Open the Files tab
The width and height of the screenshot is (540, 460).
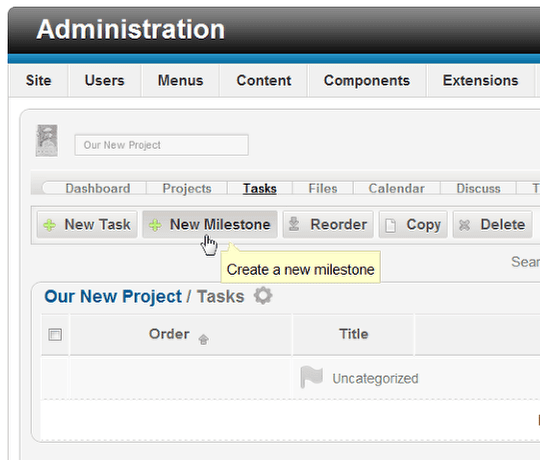(x=323, y=189)
